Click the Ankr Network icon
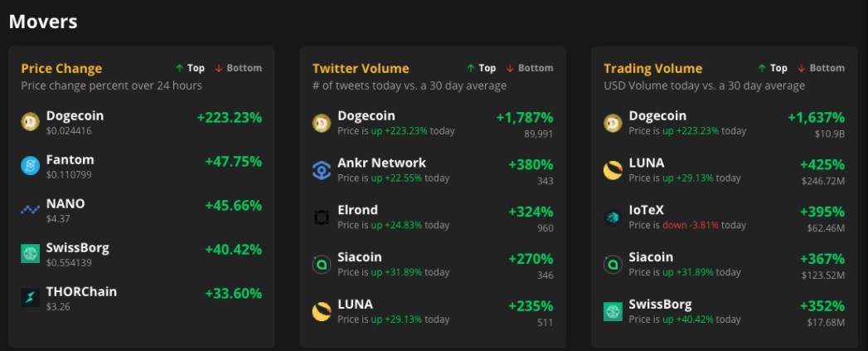The image size is (868, 351). [322, 170]
